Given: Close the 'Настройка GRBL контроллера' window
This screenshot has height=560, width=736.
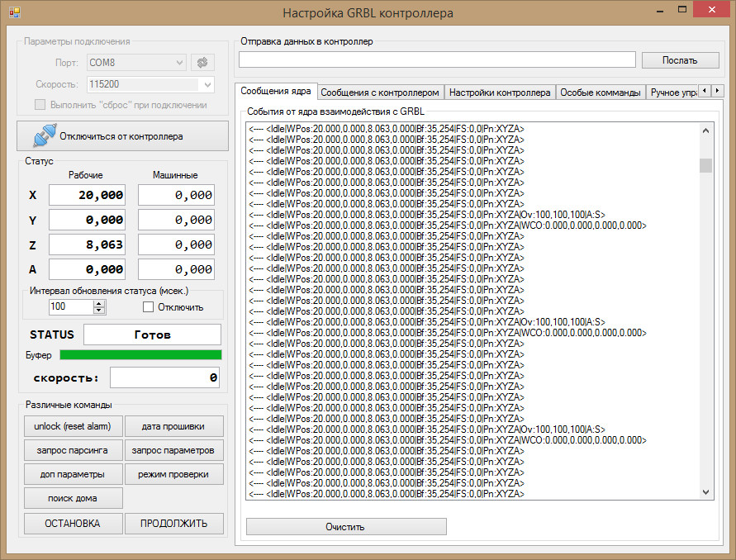Looking at the screenshot, I should [712, 10].
